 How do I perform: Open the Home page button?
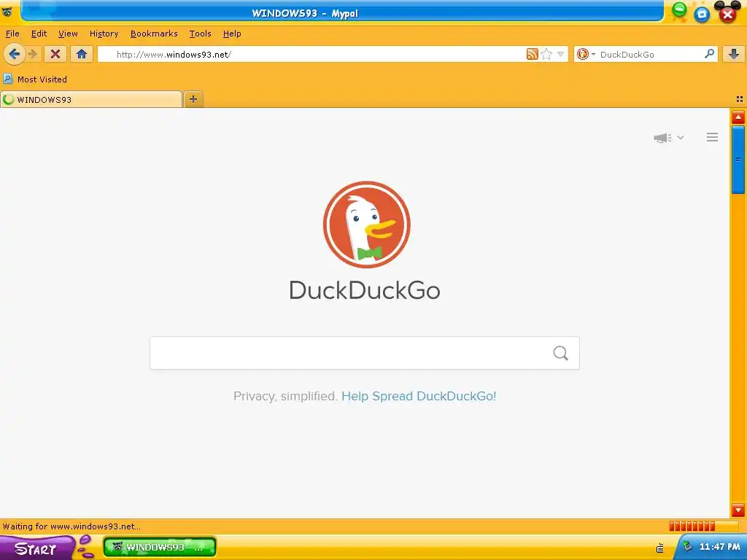point(82,54)
